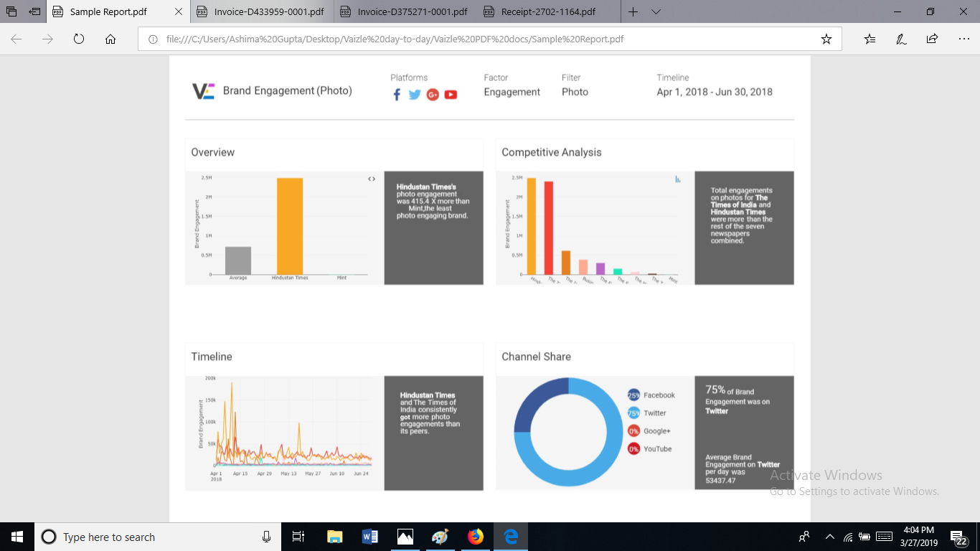
Task: Click the Engagement value under Factor
Action: pyautogui.click(x=512, y=92)
